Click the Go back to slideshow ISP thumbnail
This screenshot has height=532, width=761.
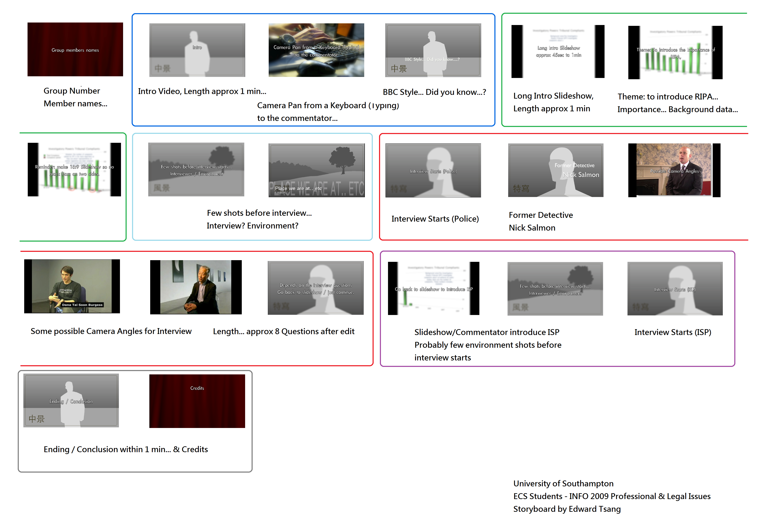coord(433,288)
